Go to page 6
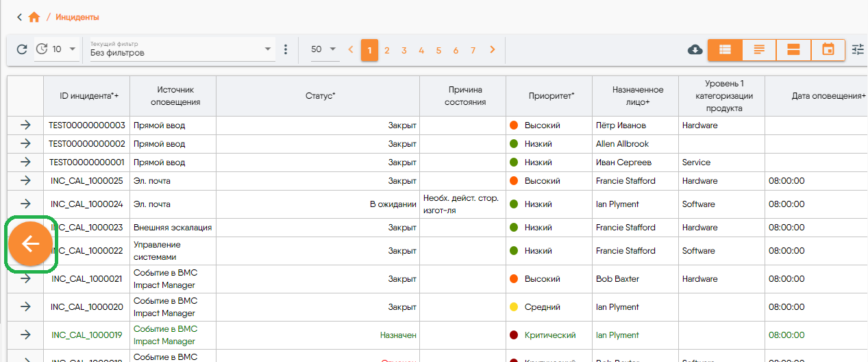Image resolution: width=868 pixels, height=362 pixels. pyautogui.click(x=456, y=50)
